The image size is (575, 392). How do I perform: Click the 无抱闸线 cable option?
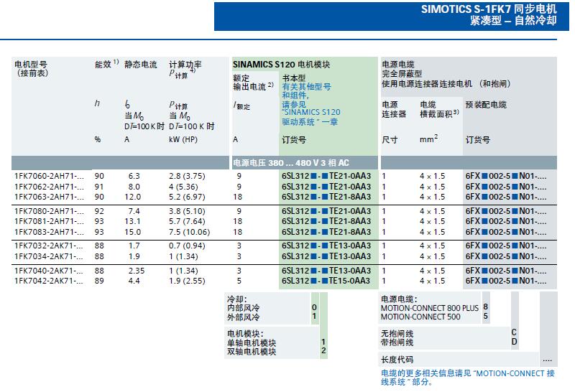[397, 333]
